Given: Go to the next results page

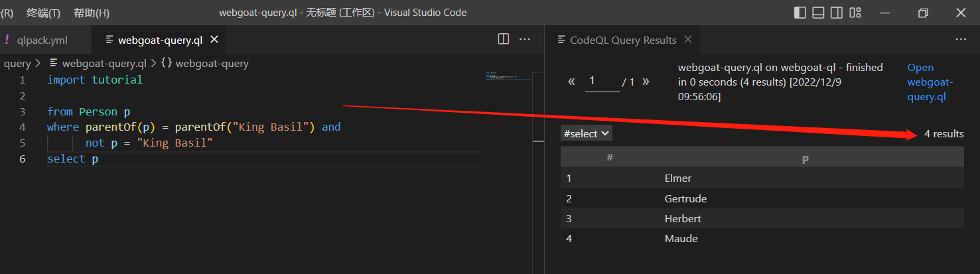Looking at the screenshot, I should [646, 82].
